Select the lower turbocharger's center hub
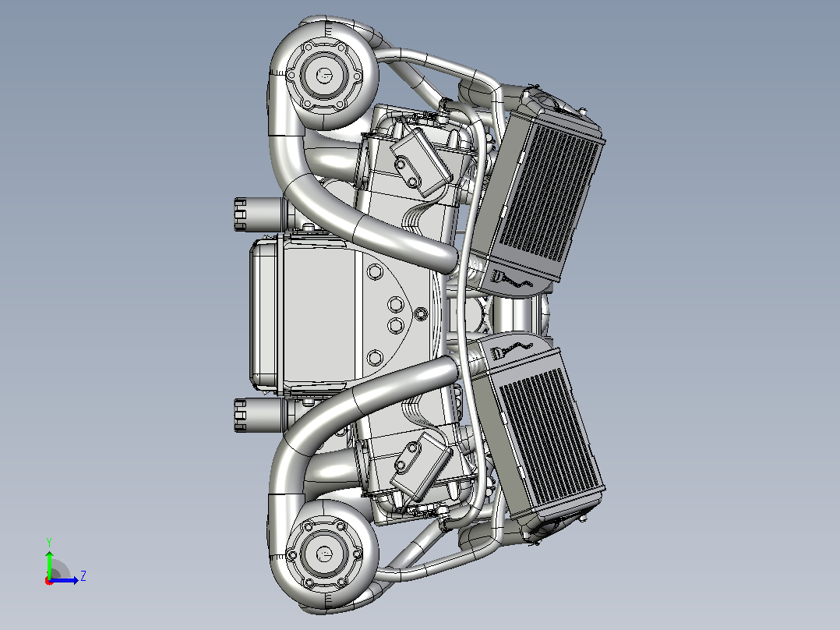The image size is (840, 630). 324,554
